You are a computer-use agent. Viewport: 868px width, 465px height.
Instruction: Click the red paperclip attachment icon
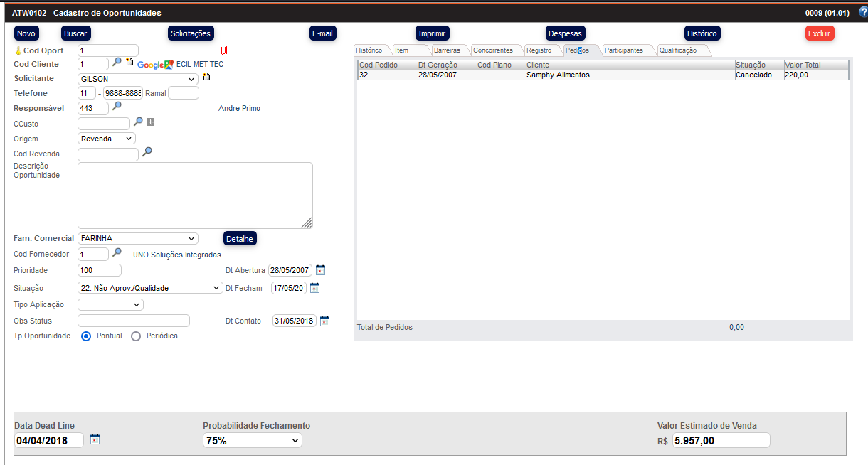[x=224, y=50]
